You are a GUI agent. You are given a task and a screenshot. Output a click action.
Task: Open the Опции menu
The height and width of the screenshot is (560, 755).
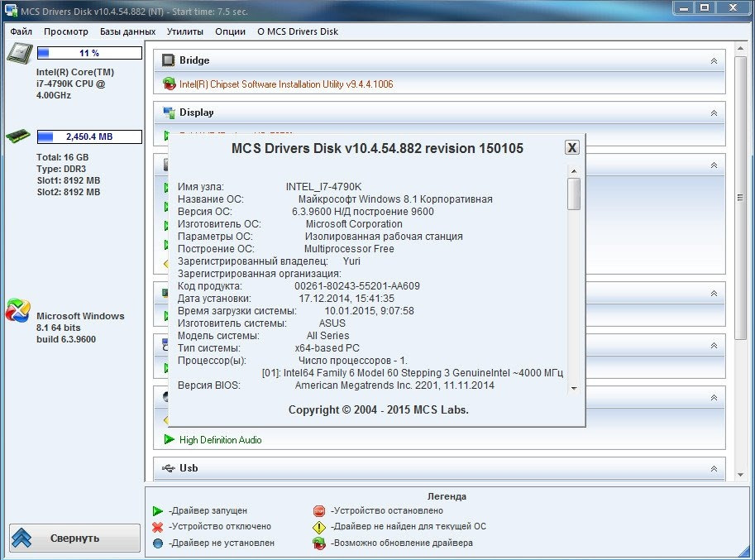[x=230, y=31]
